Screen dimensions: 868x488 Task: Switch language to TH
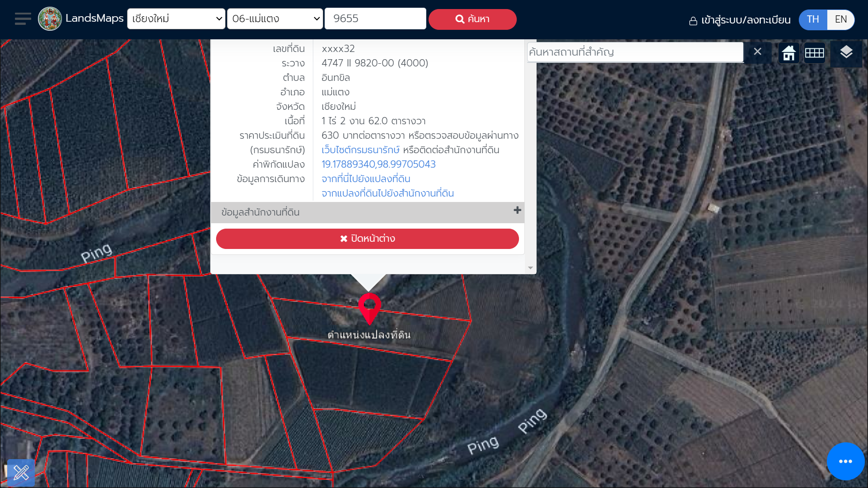pos(813,19)
